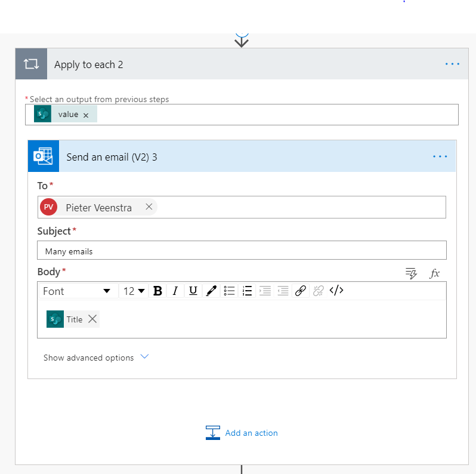476x474 pixels.
Task: Switch to HTML code view
Action: click(336, 291)
